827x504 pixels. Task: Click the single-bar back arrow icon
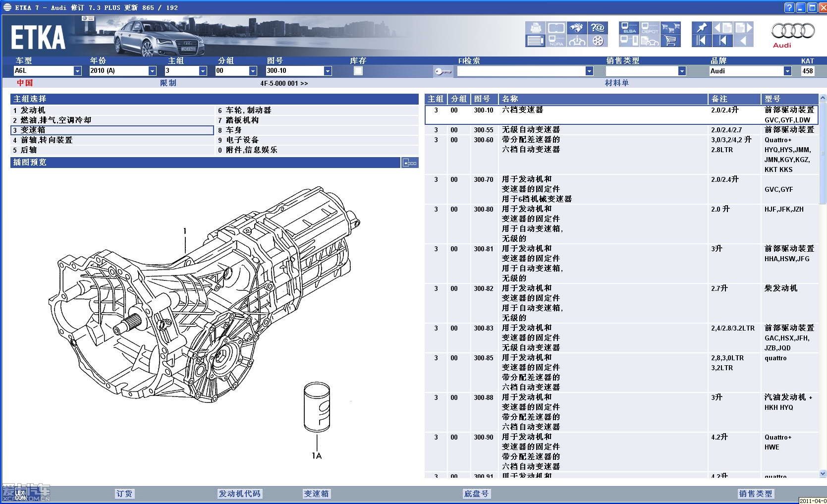click(x=722, y=41)
